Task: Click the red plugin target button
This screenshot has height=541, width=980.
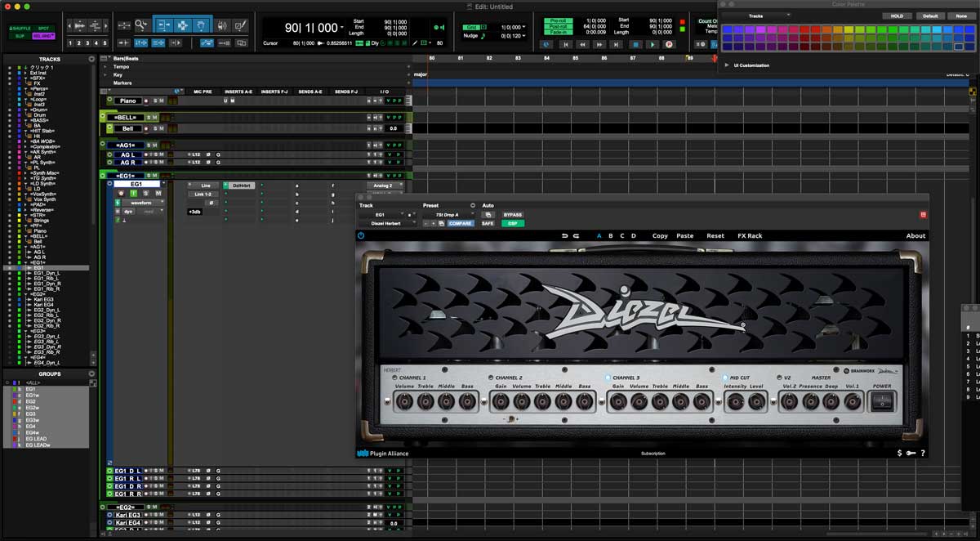Action: pyautogui.click(x=924, y=215)
